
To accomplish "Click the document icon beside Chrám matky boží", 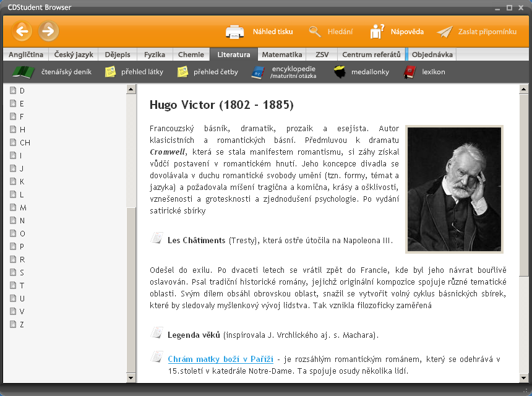I will pyautogui.click(x=157, y=356).
